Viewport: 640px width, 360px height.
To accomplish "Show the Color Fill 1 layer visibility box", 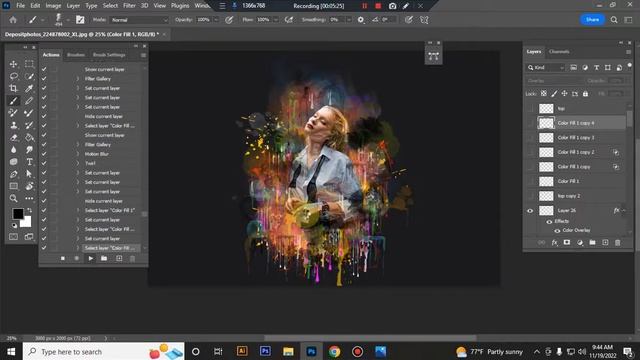I will [530, 181].
